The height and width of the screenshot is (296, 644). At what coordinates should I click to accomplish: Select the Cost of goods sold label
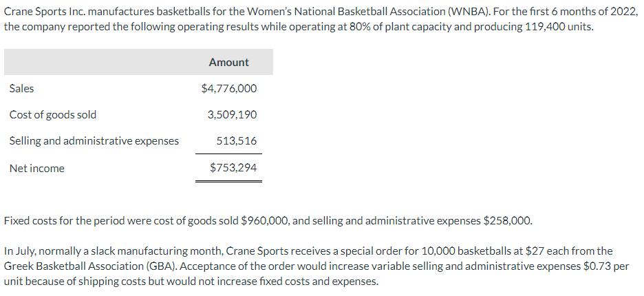tap(53, 114)
